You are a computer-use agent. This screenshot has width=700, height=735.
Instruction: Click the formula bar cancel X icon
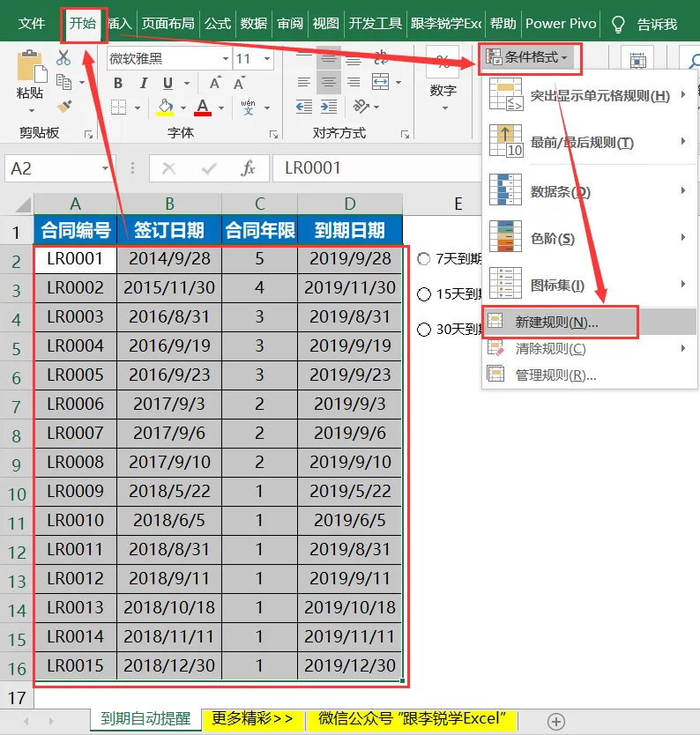pyautogui.click(x=168, y=168)
